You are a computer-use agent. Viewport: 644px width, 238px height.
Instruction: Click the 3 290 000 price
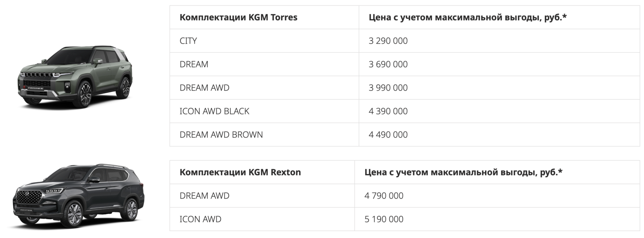pyautogui.click(x=388, y=41)
